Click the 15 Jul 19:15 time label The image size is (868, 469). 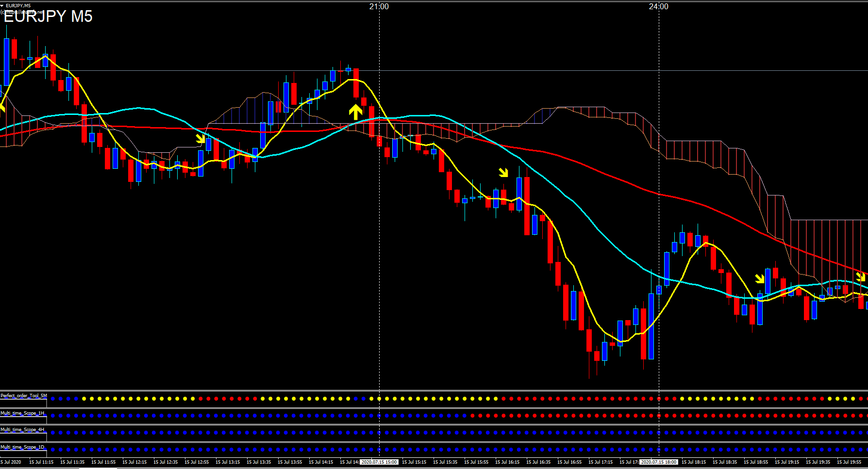coord(787,462)
